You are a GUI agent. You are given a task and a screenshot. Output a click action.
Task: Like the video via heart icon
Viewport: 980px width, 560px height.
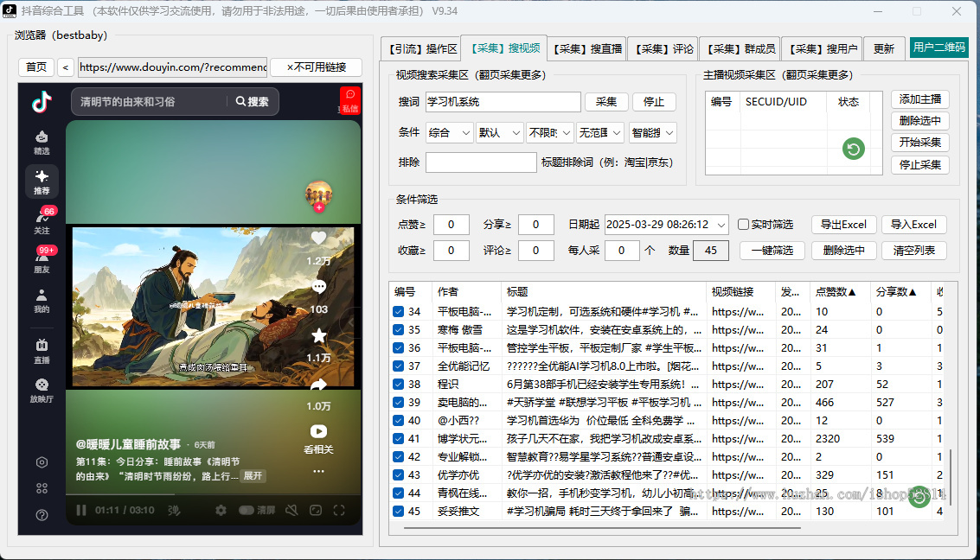(x=319, y=238)
